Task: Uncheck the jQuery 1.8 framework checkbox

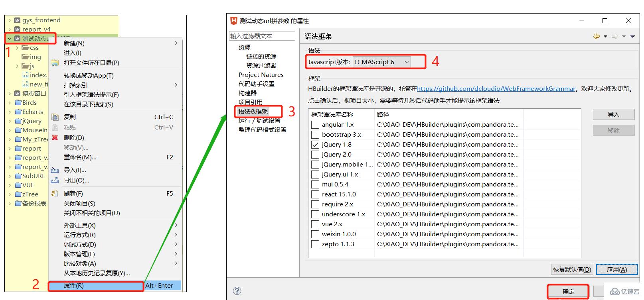Action: 315,145
